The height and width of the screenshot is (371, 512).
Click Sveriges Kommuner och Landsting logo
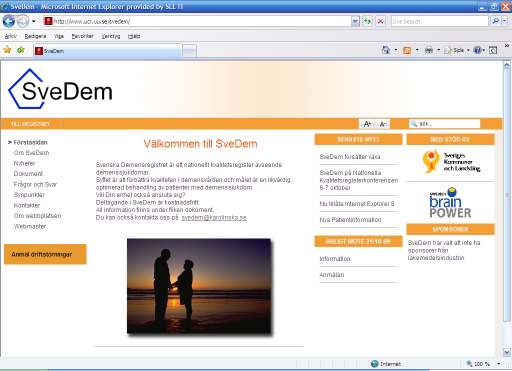point(451,162)
